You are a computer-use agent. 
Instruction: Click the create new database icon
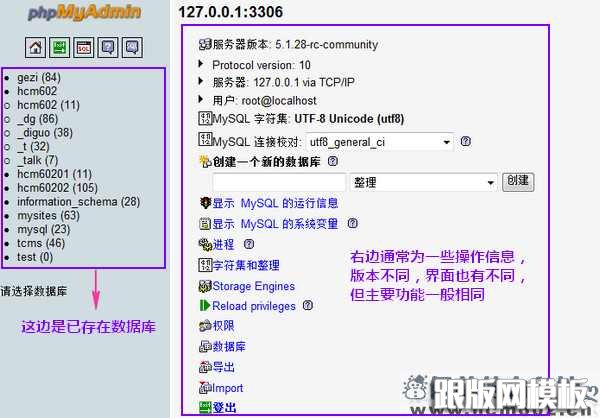coord(205,162)
